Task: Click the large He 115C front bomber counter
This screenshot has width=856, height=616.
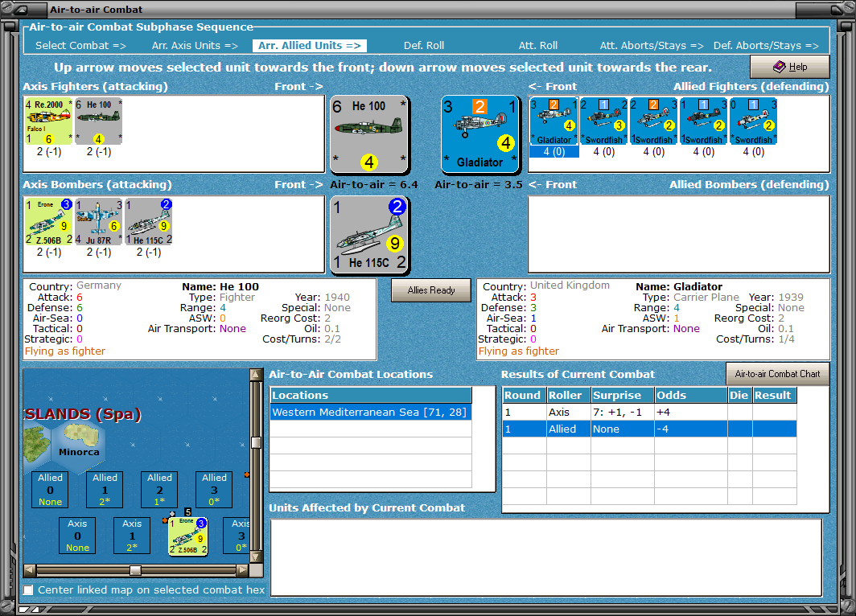Action: (369, 235)
